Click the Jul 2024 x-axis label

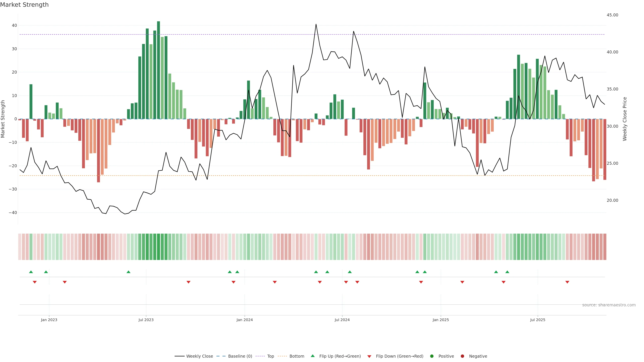(342, 320)
